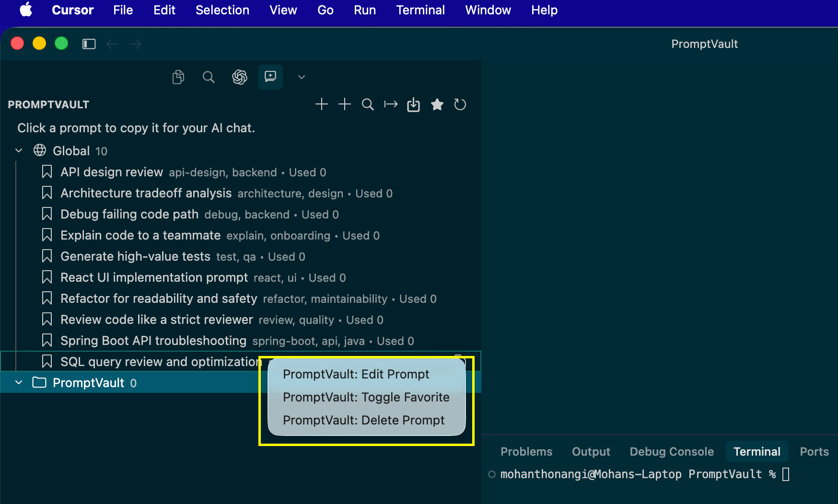
Task: Switch to the Output panel tab
Action: tap(591, 451)
